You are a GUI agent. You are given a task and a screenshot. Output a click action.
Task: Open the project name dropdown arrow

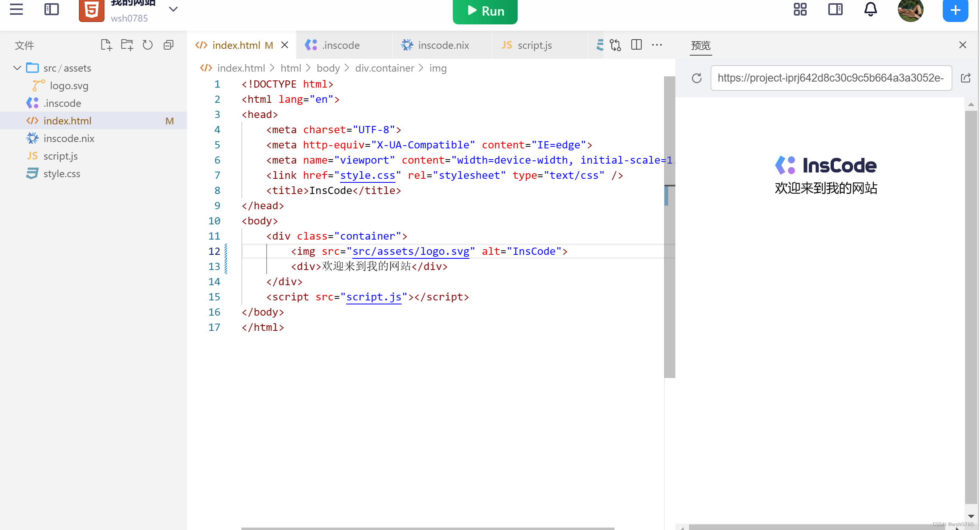tap(173, 9)
